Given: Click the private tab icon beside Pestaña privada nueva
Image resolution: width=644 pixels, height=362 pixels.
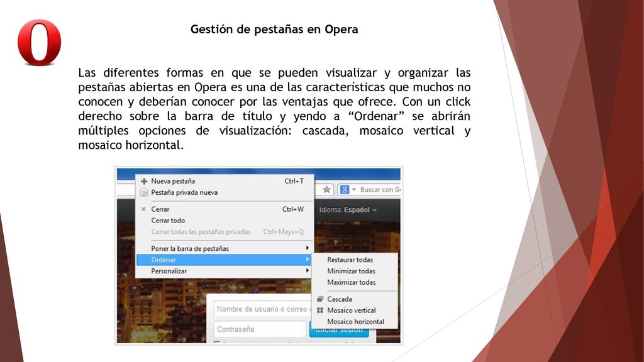Looking at the screenshot, I should pos(144,192).
